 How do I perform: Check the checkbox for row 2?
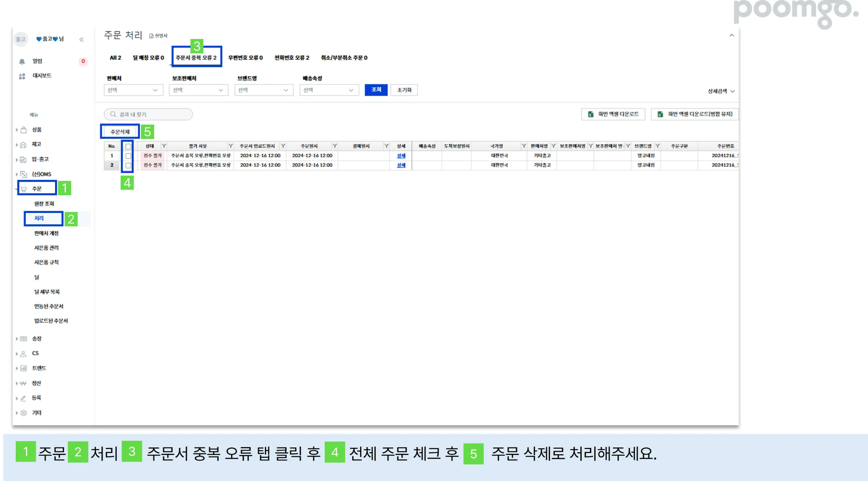(128, 165)
